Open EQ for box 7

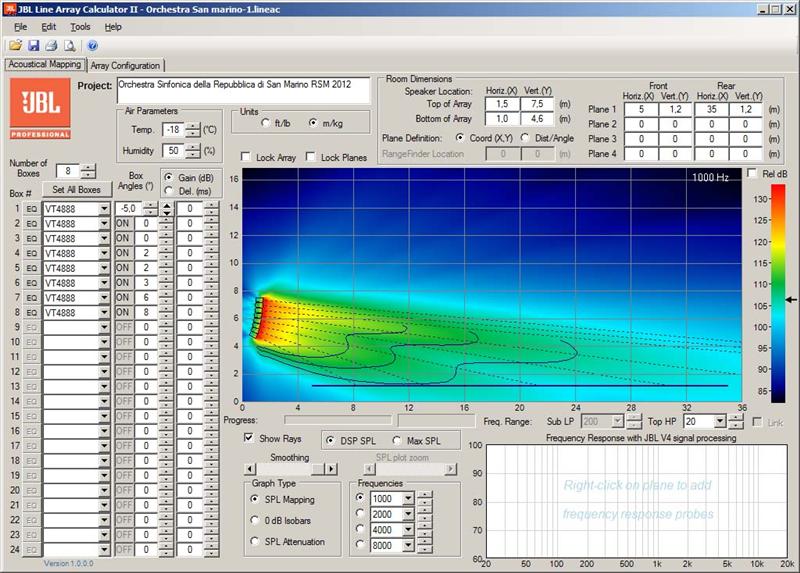pyautogui.click(x=32, y=297)
